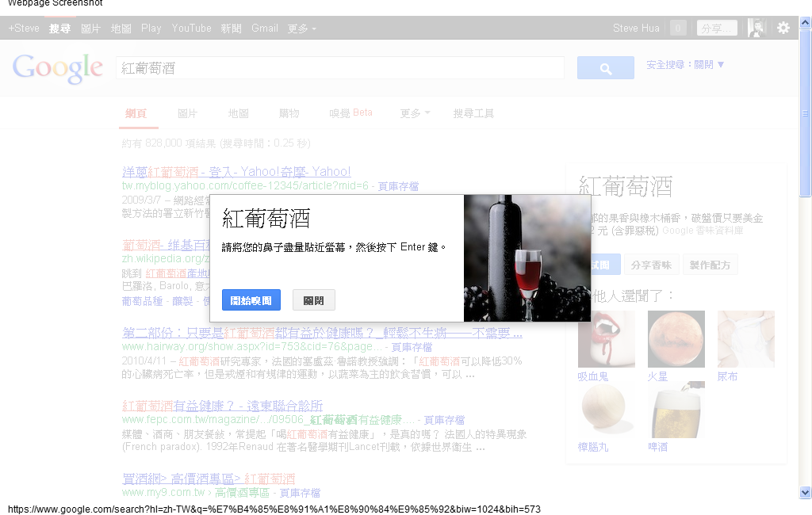Click the 尿布 thumbnail image

pyautogui.click(x=745, y=339)
